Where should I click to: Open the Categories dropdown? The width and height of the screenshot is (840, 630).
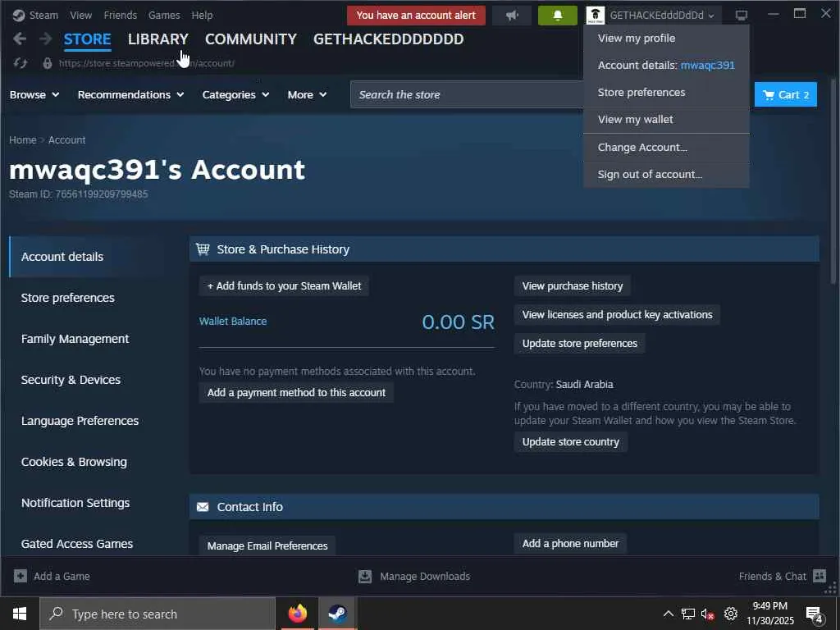pos(235,95)
